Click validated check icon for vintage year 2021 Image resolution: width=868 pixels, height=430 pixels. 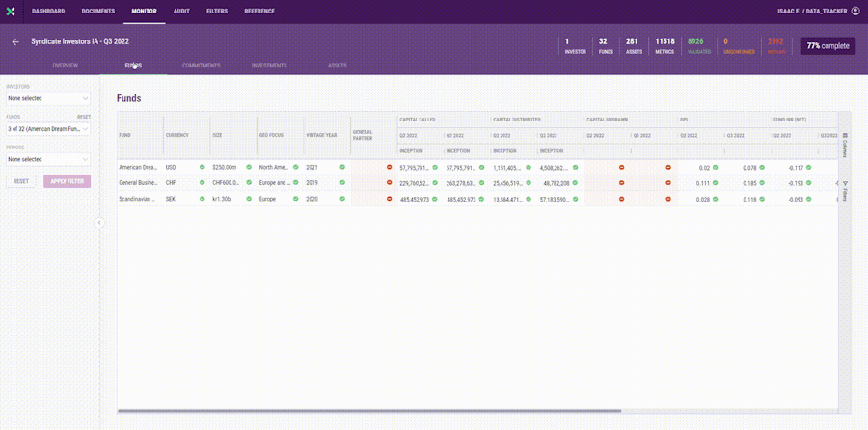click(342, 167)
